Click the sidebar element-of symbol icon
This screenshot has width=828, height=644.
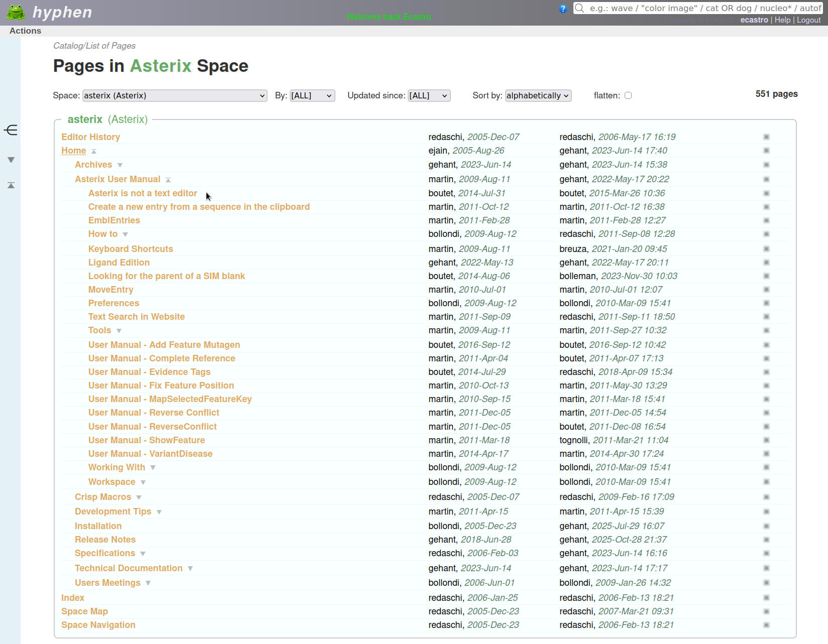pyautogui.click(x=11, y=131)
